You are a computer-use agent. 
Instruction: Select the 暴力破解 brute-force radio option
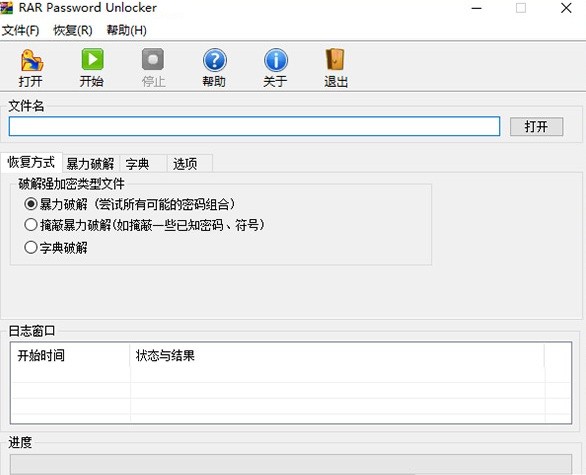pyautogui.click(x=31, y=204)
